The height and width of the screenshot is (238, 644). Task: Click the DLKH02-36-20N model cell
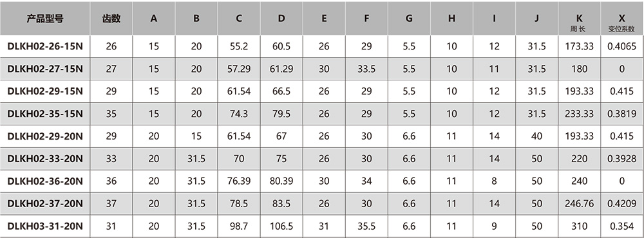(x=45, y=181)
